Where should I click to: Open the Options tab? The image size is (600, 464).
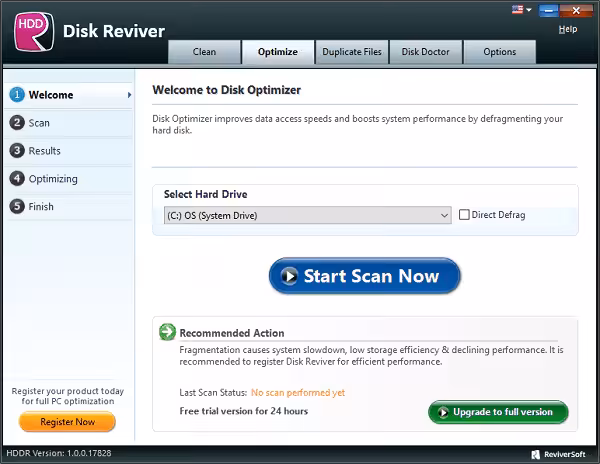500,52
